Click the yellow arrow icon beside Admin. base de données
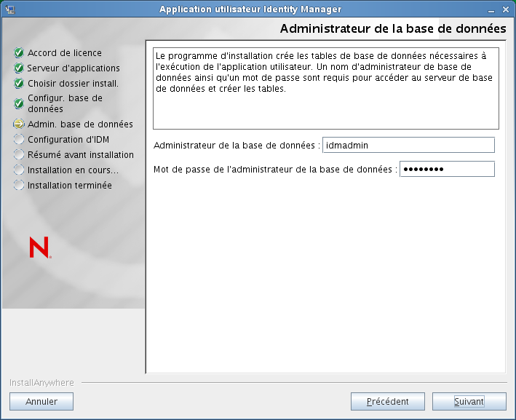516x420 pixels. click(x=19, y=124)
